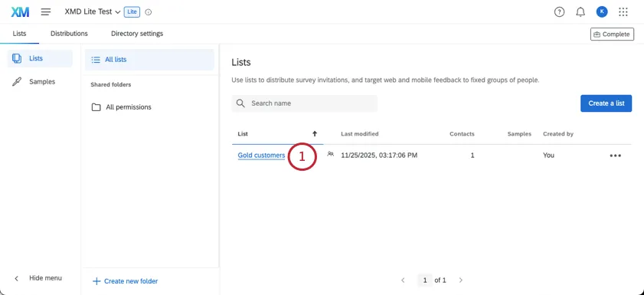Open the help question mark icon

click(560, 12)
